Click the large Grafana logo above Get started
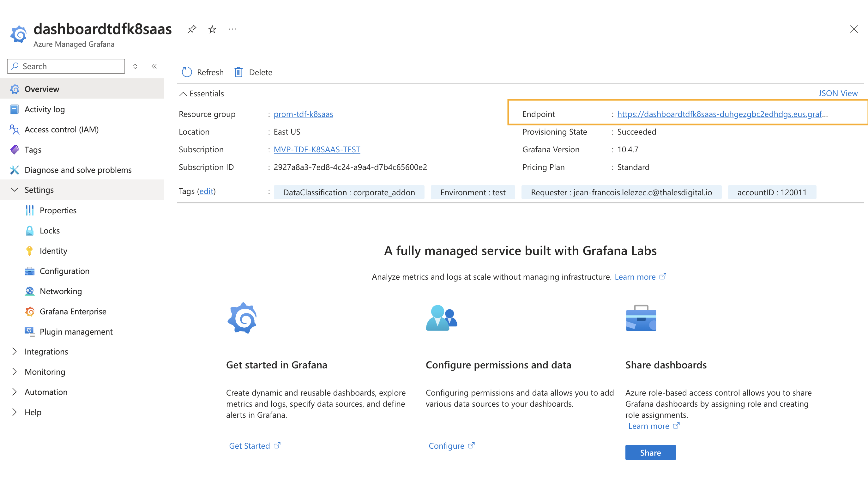This screenshot has height=491, width=868. point(242,318)
